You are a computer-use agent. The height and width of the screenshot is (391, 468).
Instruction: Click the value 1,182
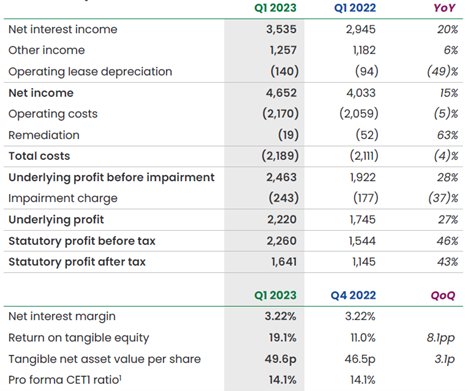tap(364, 50)
